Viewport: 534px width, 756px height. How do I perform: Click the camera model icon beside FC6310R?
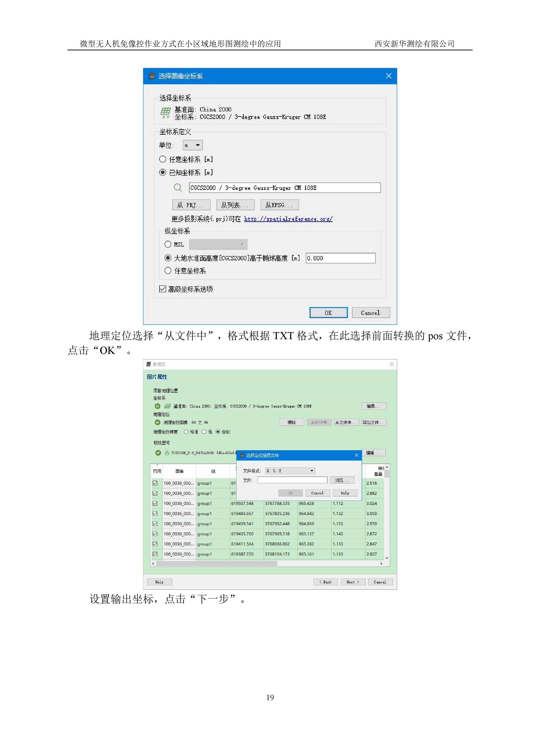click(x=167, y=453)
